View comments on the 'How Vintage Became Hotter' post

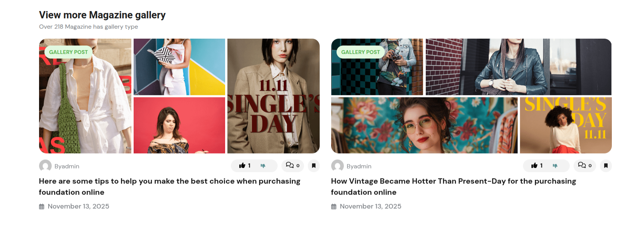click(x=585, y=166)
